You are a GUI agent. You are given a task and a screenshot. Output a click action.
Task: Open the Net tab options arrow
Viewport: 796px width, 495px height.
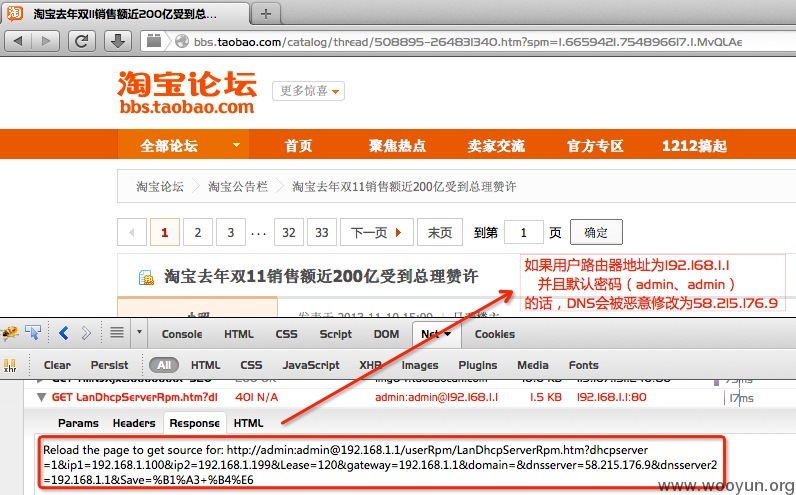point(448,334)
